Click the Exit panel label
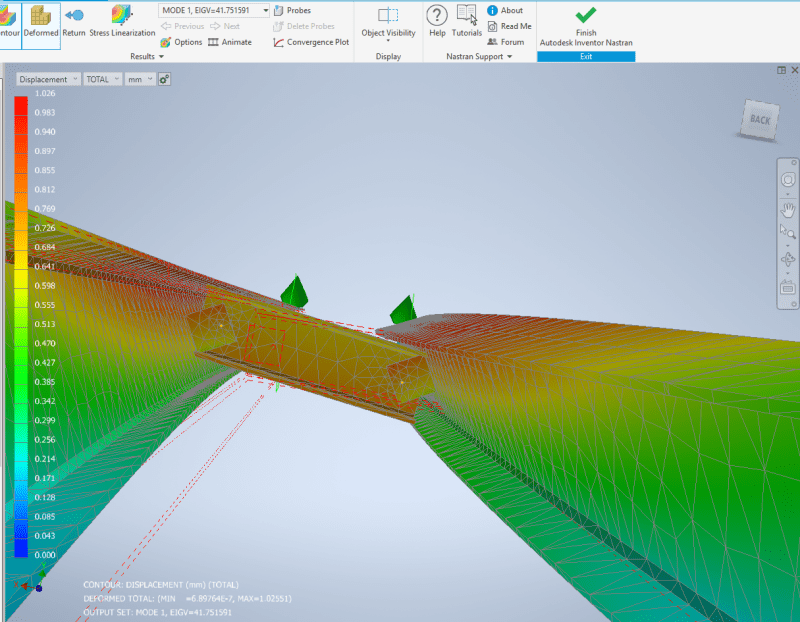Viewport: 800px width, 622px height. tap(586, 57)
